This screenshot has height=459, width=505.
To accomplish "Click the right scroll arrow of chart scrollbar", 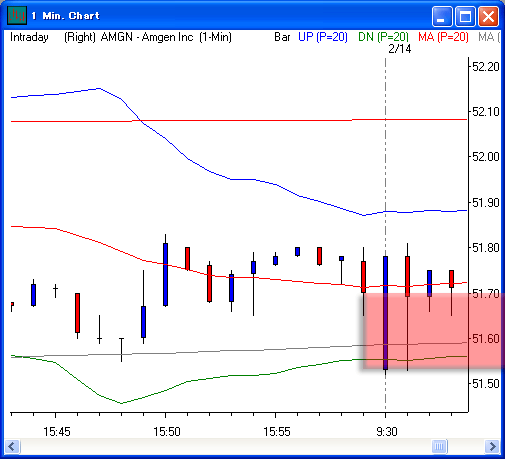I will tap(492, 446).
